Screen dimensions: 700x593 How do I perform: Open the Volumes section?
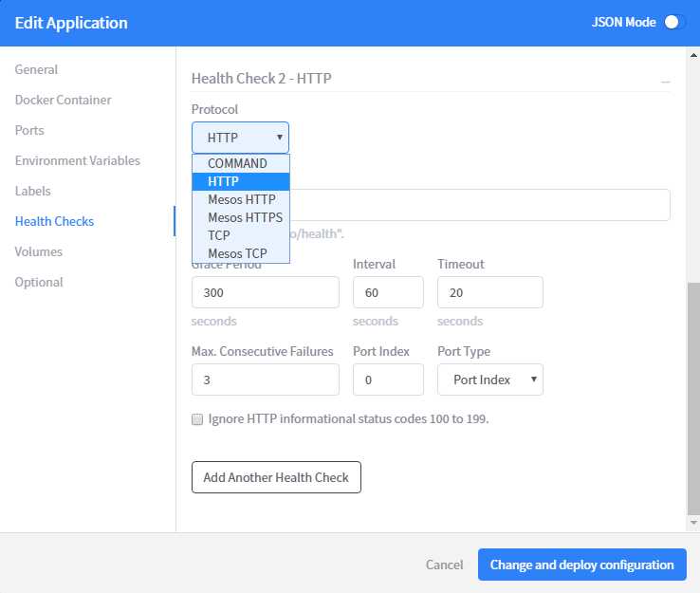[x=38, y=251]
